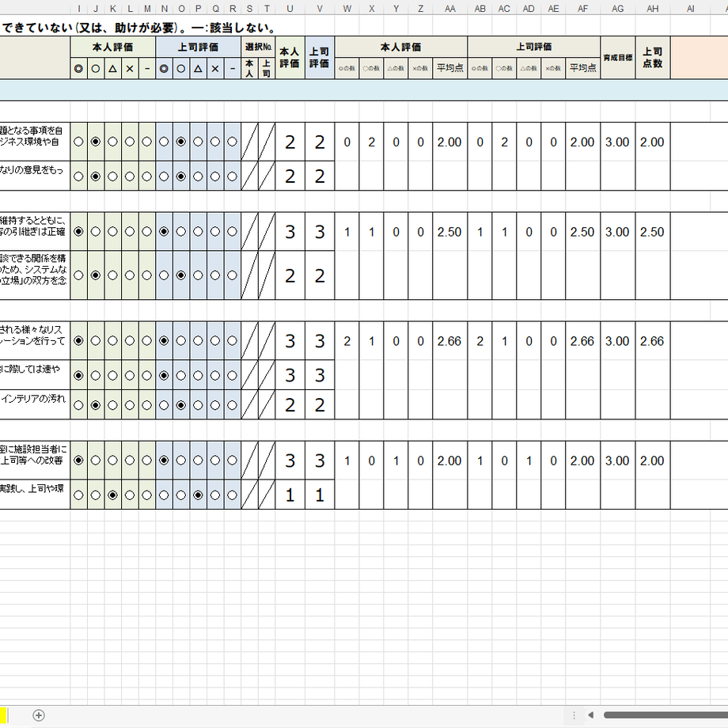Click column AC value 2 in ジネス環境や自 row
This screenshot has height=728, width=728.
(x=504, y=142)
